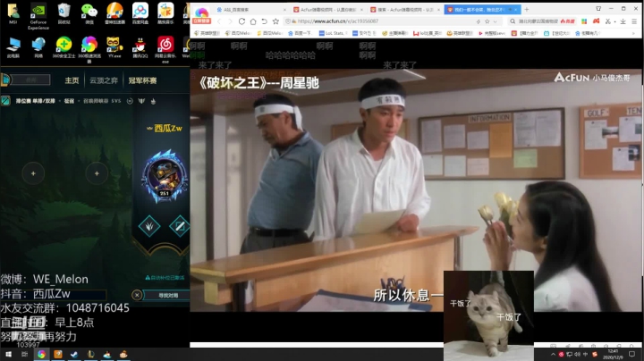Screen dimensions: 644x361
Task: Open League of Legends taskbar icon
Action: [x=90, y=354]
